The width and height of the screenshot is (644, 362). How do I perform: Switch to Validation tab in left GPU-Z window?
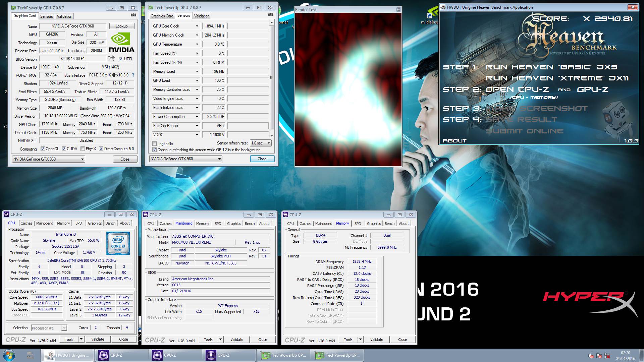point(64,16)
